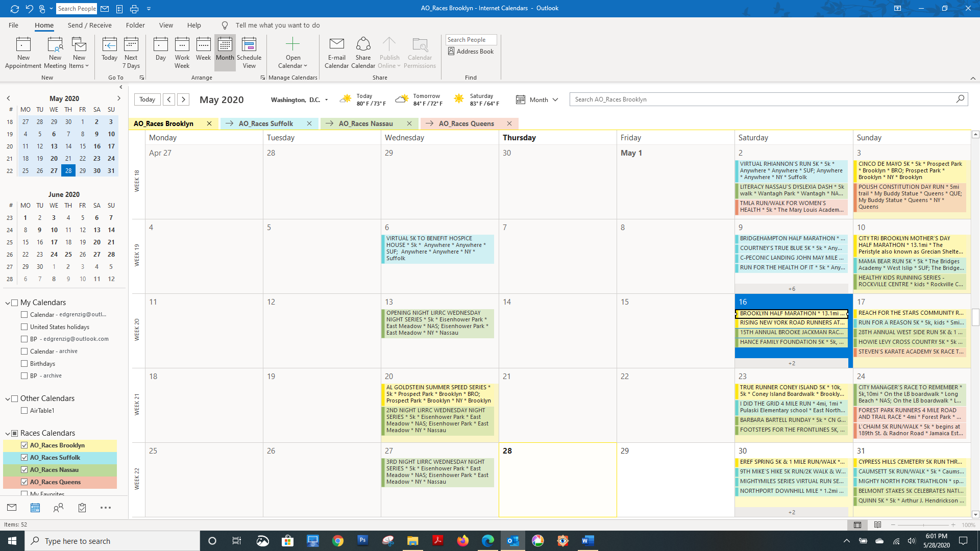Screen dimensions: 980x551
Task: Collapse the ribbon with the arrow
Action: click(x=973, y=78)
